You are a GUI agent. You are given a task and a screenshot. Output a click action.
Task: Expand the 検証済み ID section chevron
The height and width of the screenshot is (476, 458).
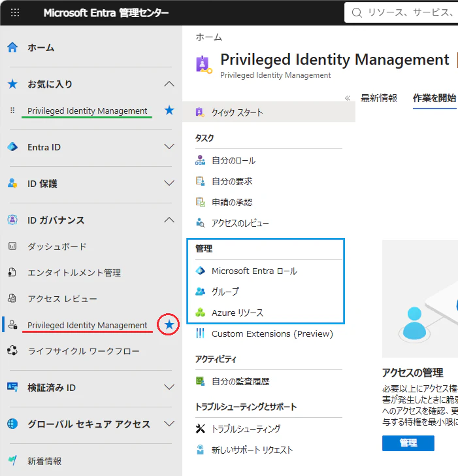click(169, 387)
